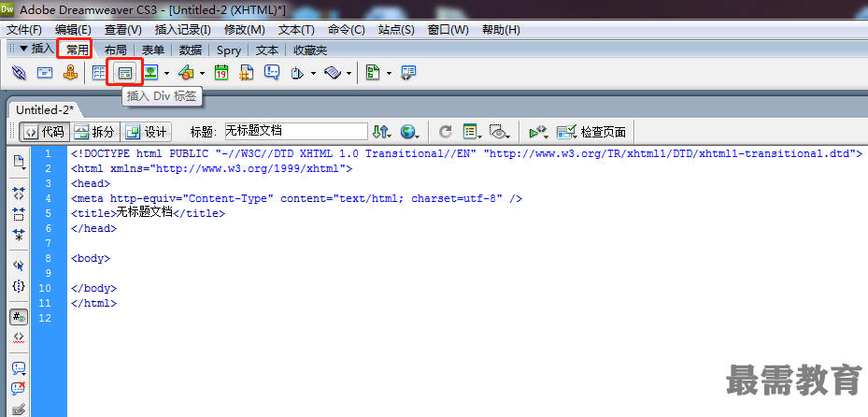Click the Collapse Full Tag icon
This screenshot has width=868, height=417.
point(19,193)
